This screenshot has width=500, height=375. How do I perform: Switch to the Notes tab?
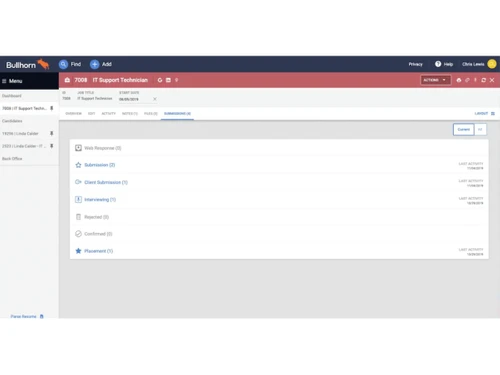tap(130, 114)
